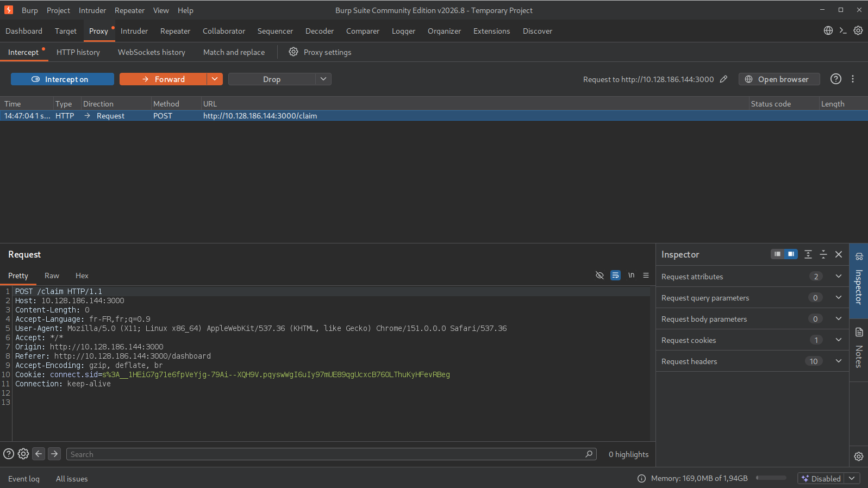
Task: Switch to the Collaborator tab
Action: pos(224,31)
